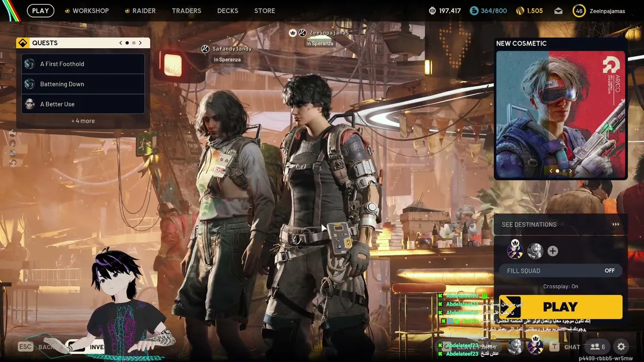
Task: Open the Chat button
Action: click(x=572, y=346)
